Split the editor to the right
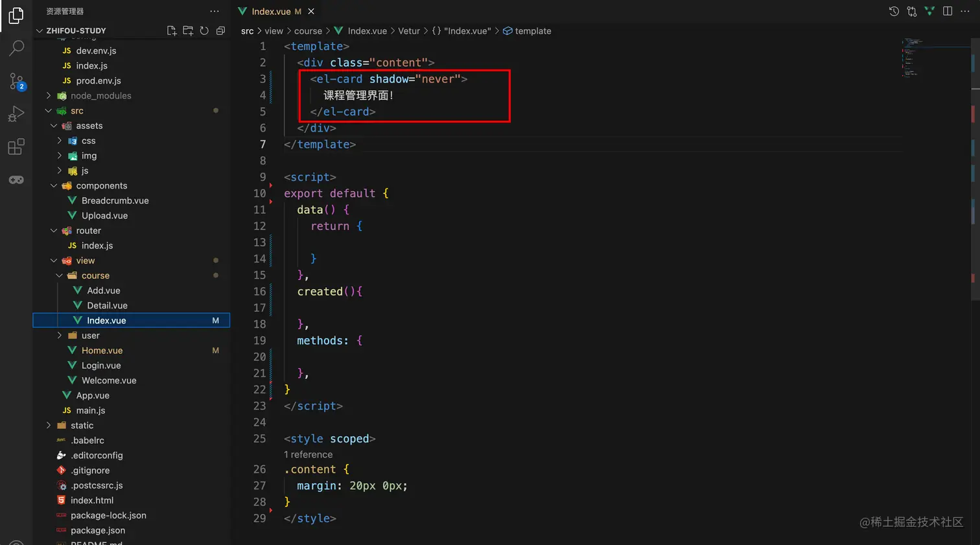Screen dimensions: 980x545 click(948, 11)
